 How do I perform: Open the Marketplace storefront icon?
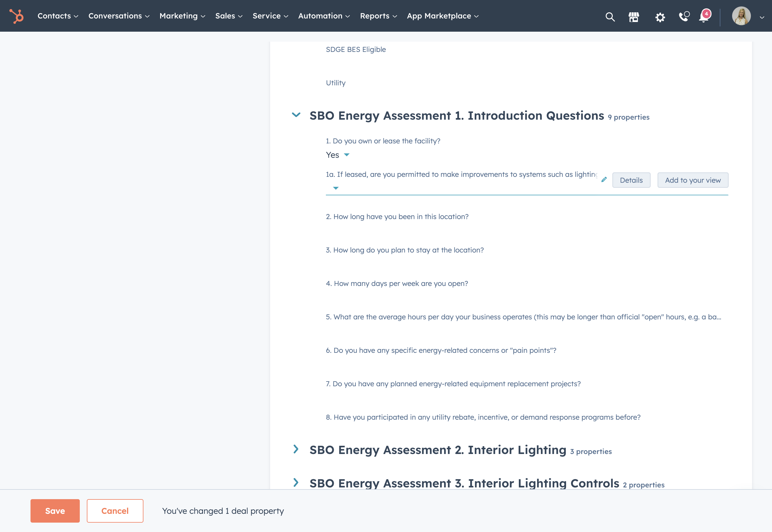(x=634, y=17)
